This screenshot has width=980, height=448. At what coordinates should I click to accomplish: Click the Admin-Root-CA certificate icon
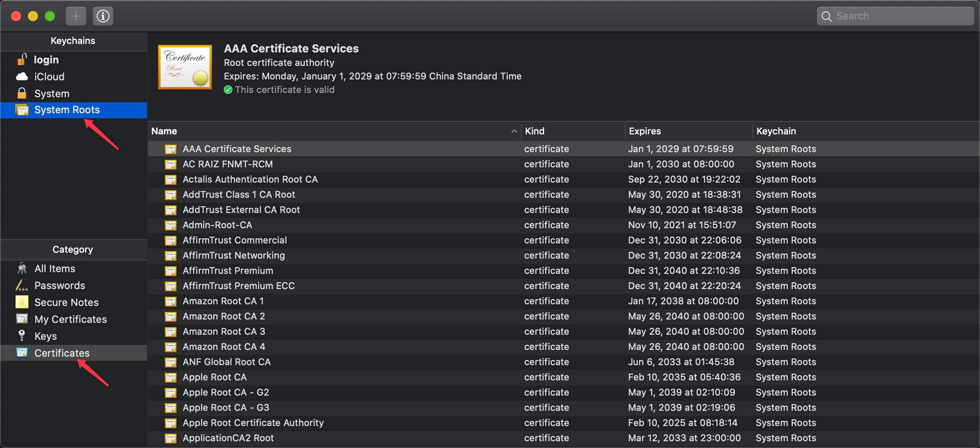point(171,225)
